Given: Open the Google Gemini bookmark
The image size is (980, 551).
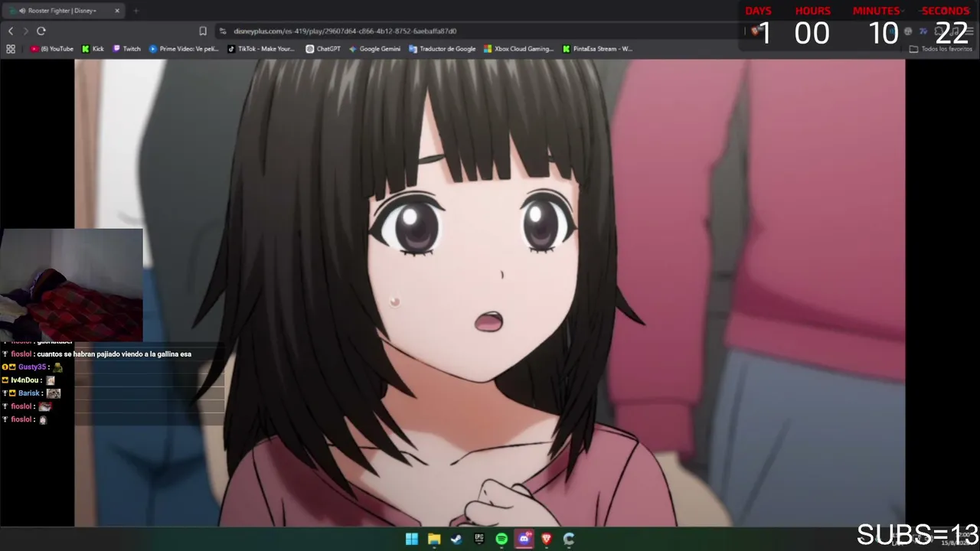Looking at the screenshot, I should 374,49.
